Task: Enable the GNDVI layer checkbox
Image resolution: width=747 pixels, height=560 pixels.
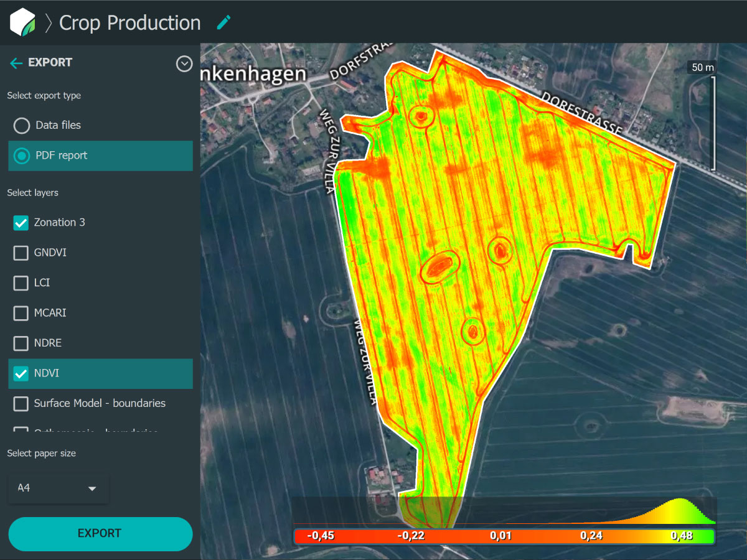Action: point(21,253)
